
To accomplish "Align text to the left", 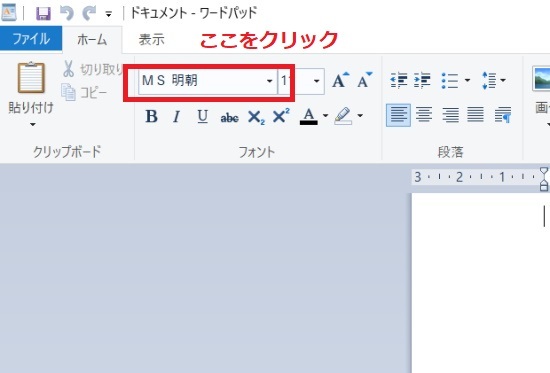I will coord(398,115).
